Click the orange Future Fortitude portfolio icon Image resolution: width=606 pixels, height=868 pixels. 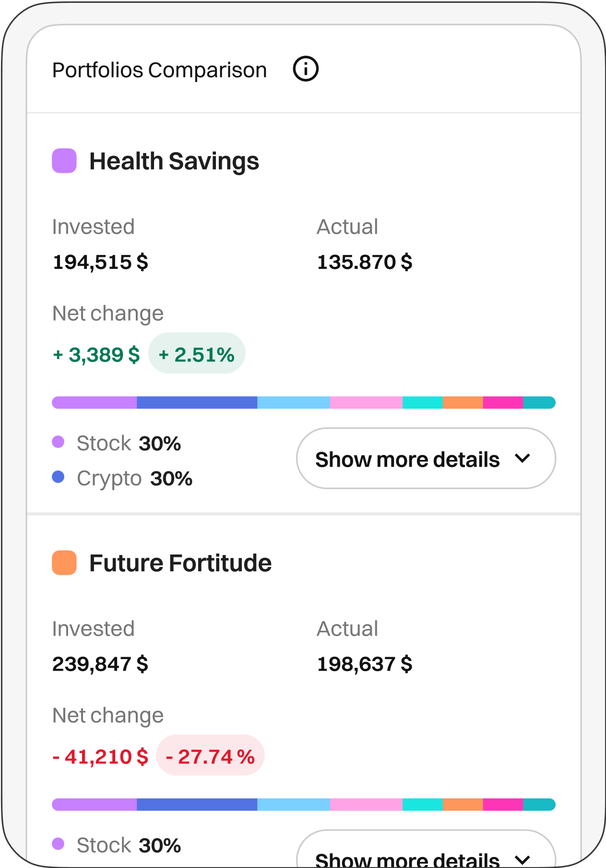click(64, 563)
